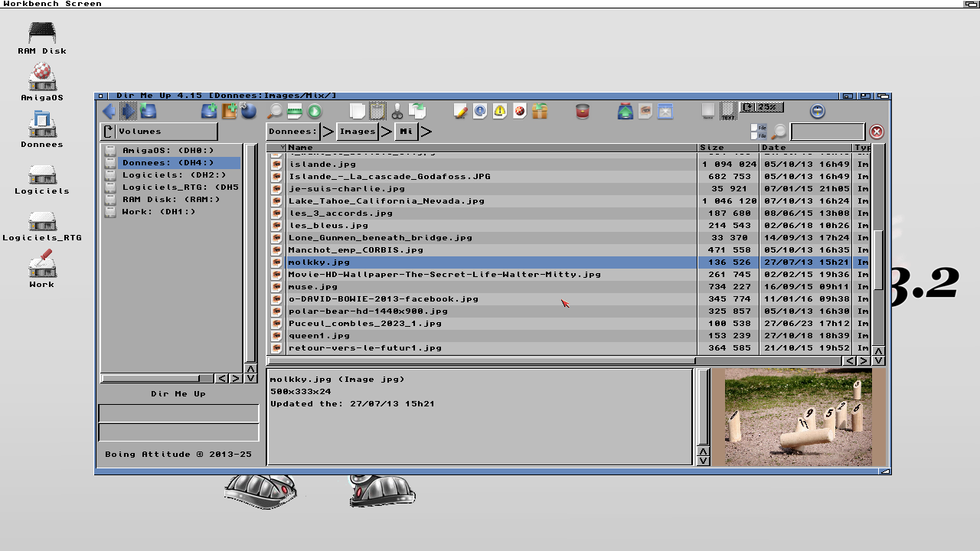Screen dimensions: 980x551
Task: Click the archive box extraction icon
Action: (x=540, y=111)
